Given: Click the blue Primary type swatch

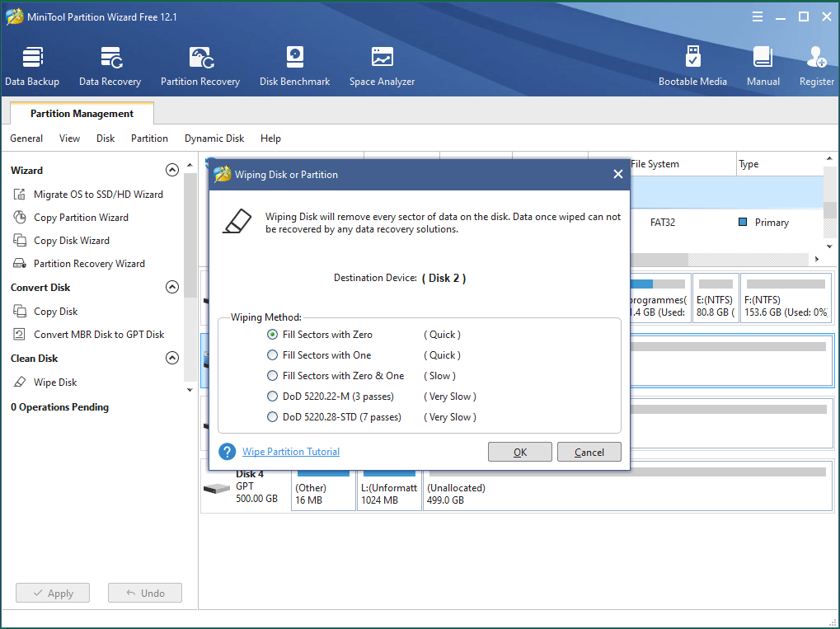Looking at the screenshot, I should pyautogui.click(x=743, y=222).
